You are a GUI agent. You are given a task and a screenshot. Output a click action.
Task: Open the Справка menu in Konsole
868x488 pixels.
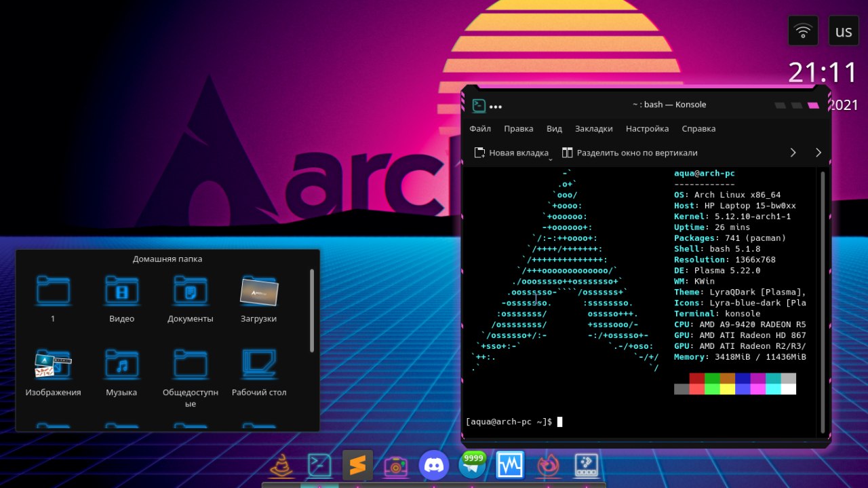pos(698,129)
